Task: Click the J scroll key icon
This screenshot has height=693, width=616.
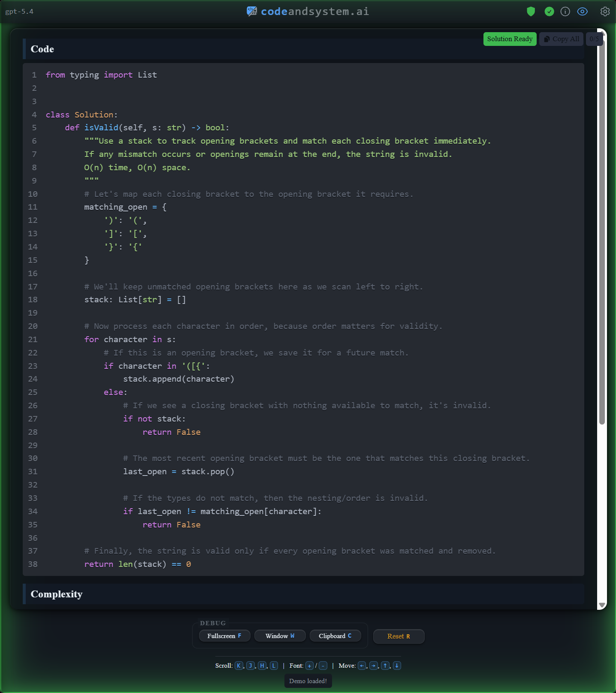Action: (251, 666)
